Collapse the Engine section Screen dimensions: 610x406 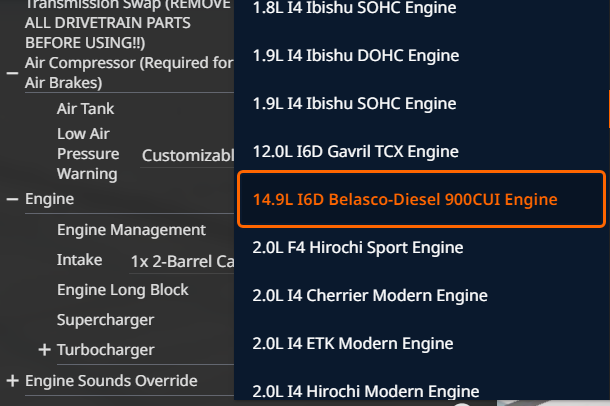[12, 199]
